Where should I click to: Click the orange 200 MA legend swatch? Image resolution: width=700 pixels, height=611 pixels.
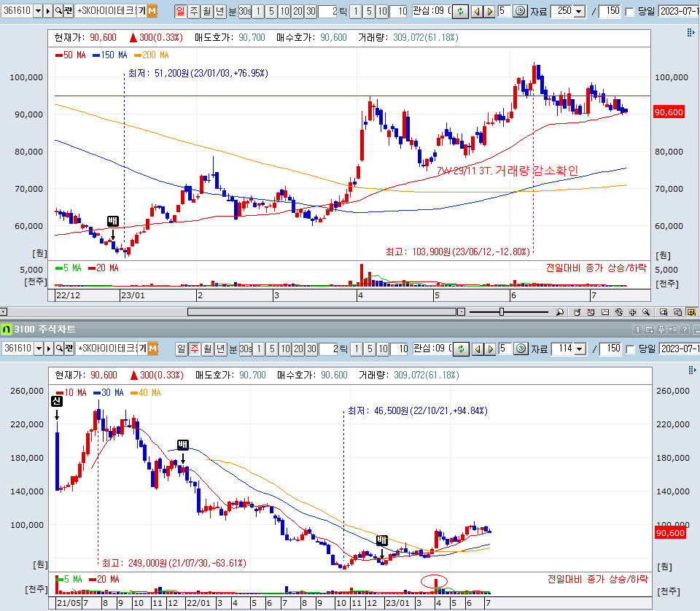click(138, 55)
